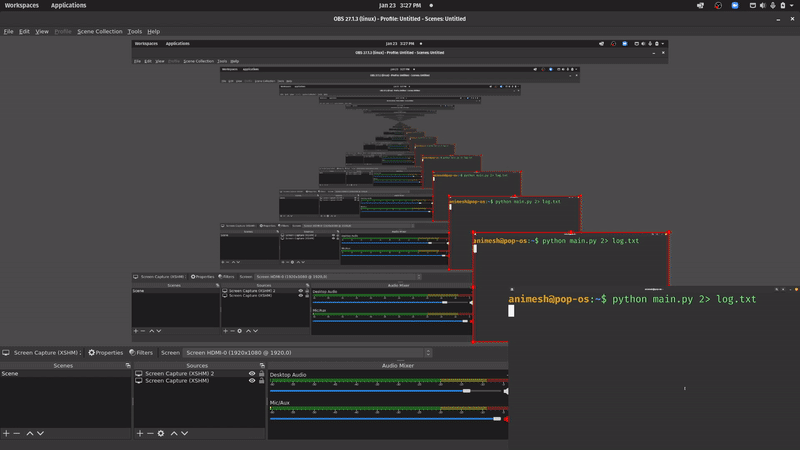Unmute Mic/Aux with red speaker icon

(506, 419)
